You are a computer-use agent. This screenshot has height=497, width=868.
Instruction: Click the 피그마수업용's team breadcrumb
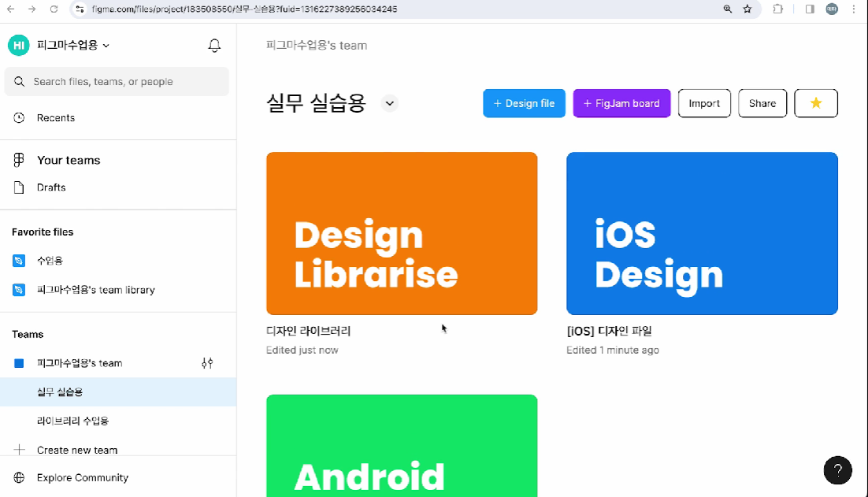pyautogui.click(x=317, y=46)
